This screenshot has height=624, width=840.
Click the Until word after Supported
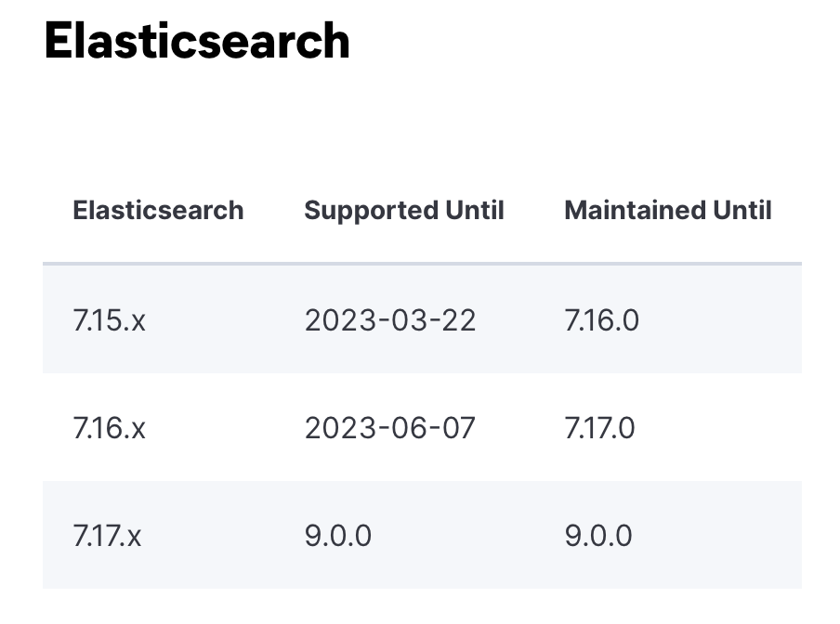click(x=475, y=210)
